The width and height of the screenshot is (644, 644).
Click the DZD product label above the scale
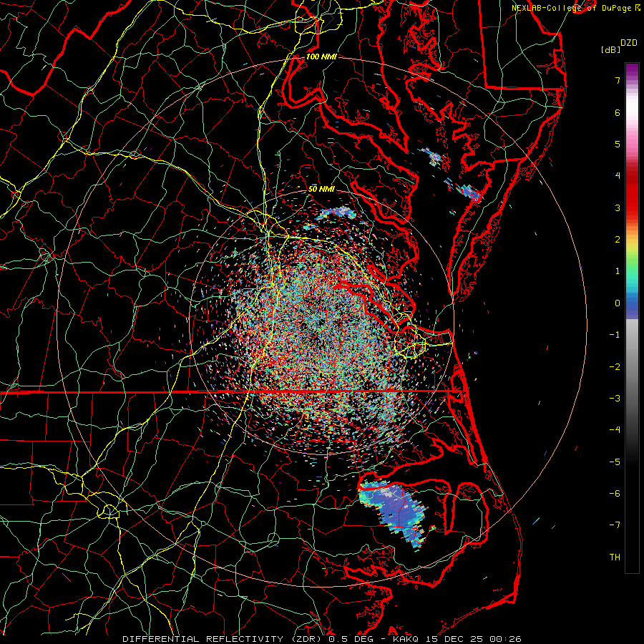628,43
